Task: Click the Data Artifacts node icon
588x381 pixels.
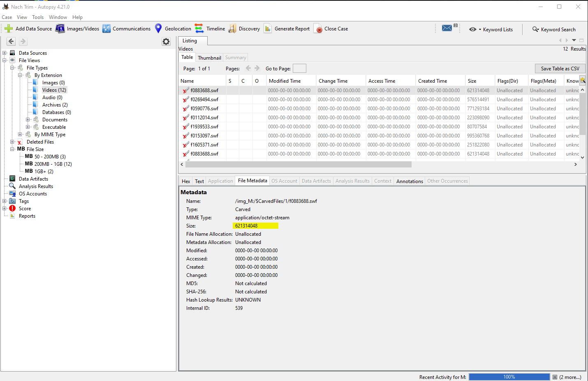Action: pyautogui.click(x=12, y=179)
